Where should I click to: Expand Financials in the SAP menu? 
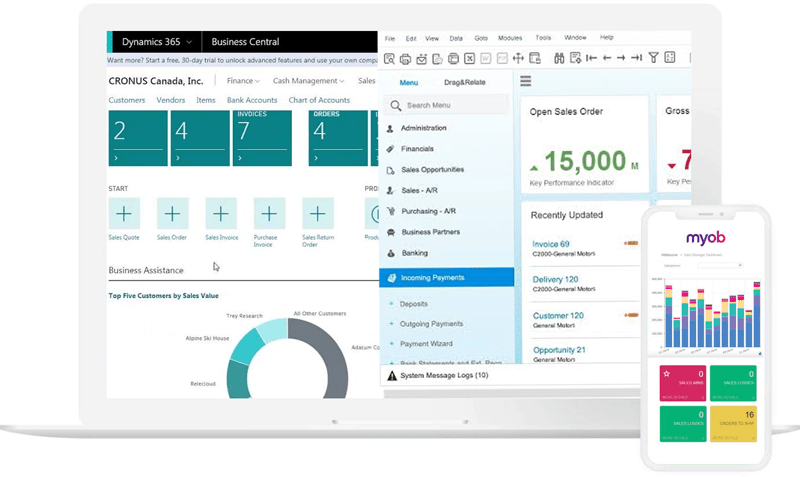tap(417, 149)
